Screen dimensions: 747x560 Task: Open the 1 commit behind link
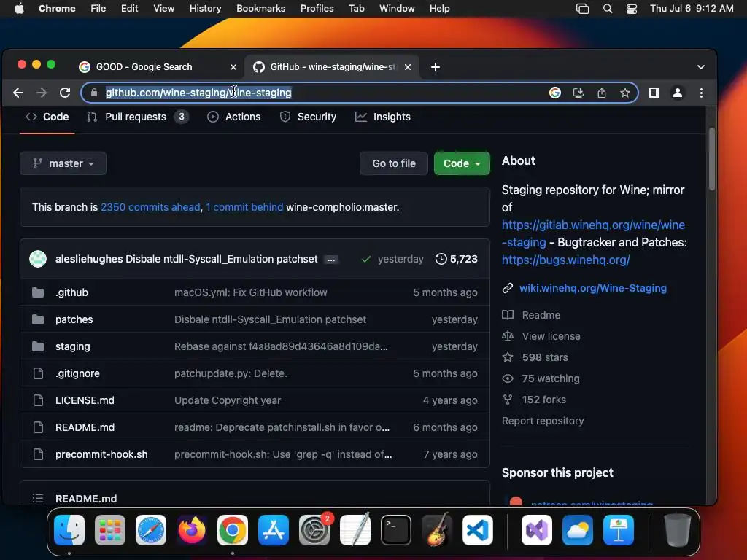[x=244, y=207]
